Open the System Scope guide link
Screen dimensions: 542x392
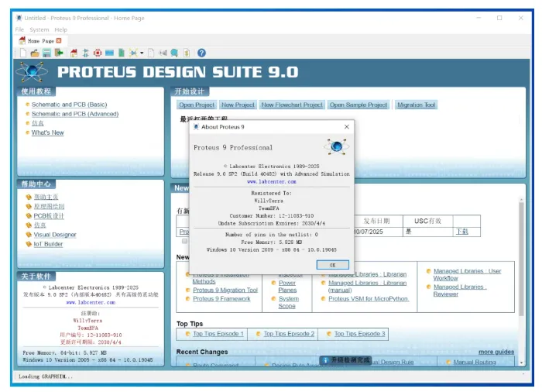click(288, 302)
